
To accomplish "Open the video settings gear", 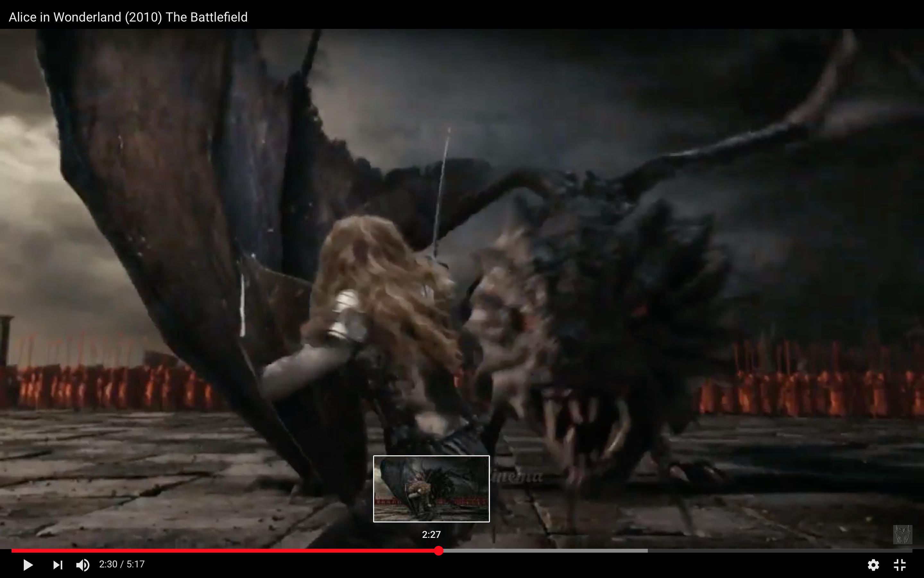I will [873, 565].
